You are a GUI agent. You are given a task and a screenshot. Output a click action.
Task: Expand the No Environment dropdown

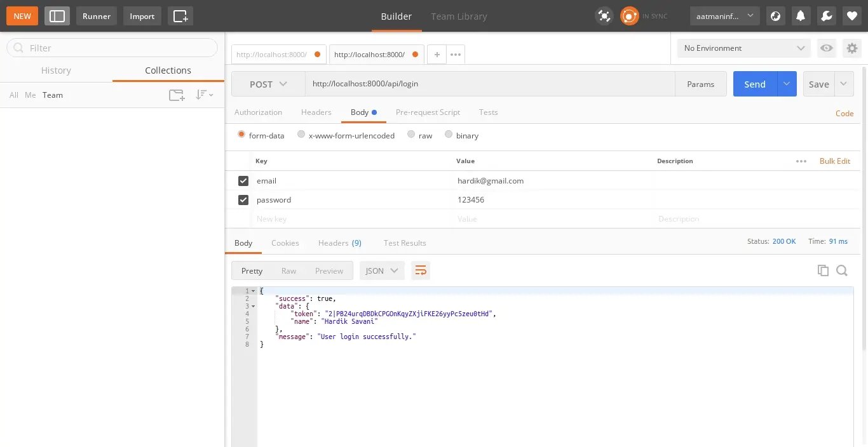click(x=743, y=48)
